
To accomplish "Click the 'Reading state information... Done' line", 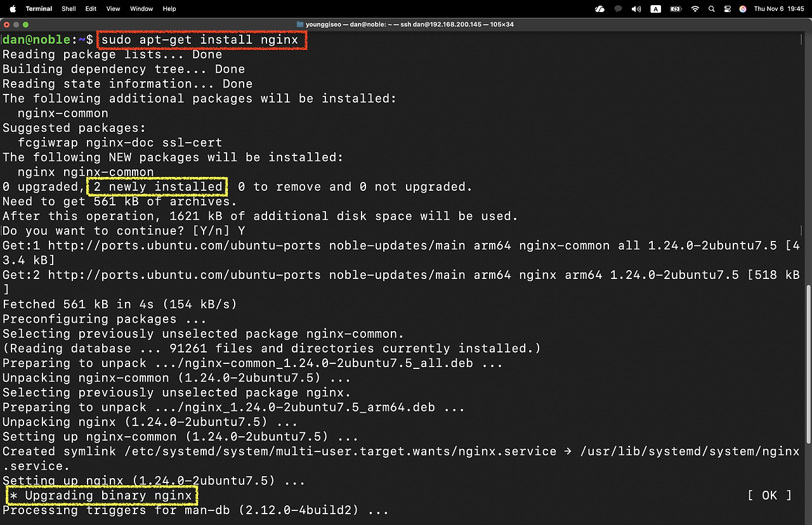I will 128,84.
